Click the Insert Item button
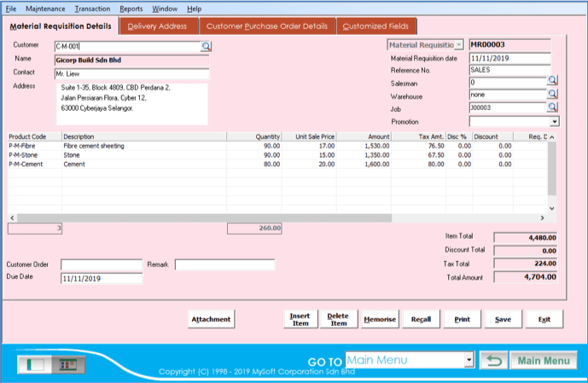 pyautogui.click(x=300, y=319)
